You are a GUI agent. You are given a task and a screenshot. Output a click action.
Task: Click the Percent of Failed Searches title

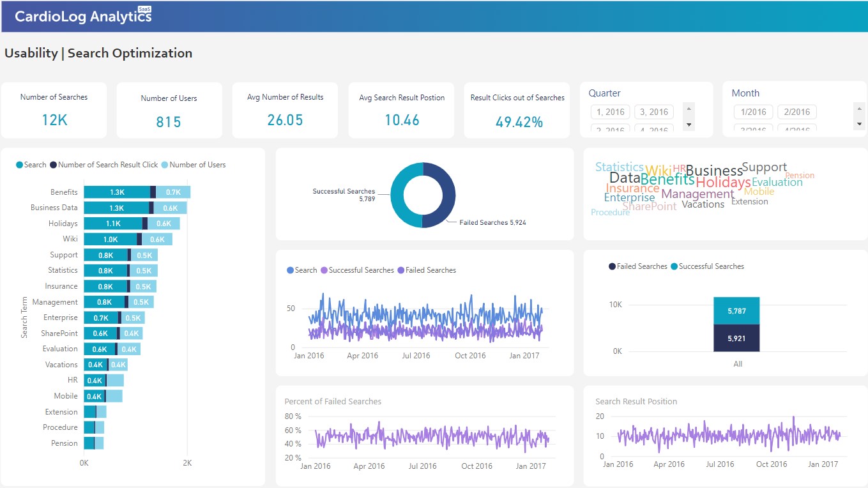click(333, 402)
